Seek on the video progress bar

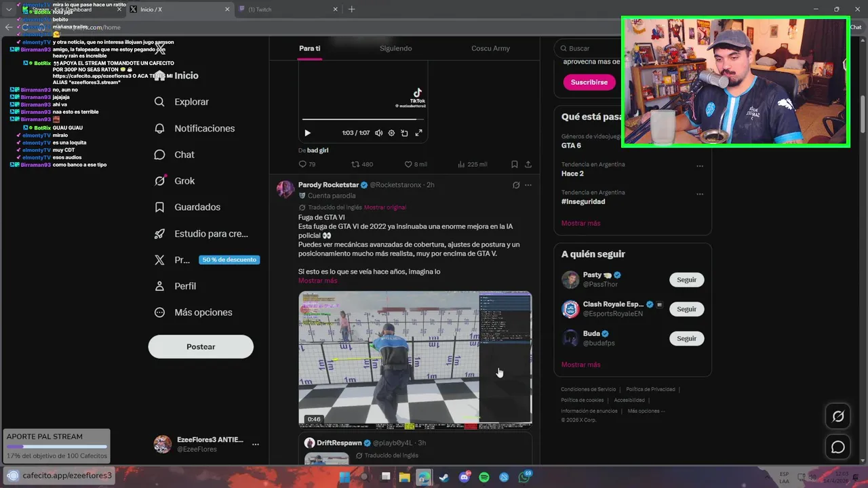tap(363, 120)
